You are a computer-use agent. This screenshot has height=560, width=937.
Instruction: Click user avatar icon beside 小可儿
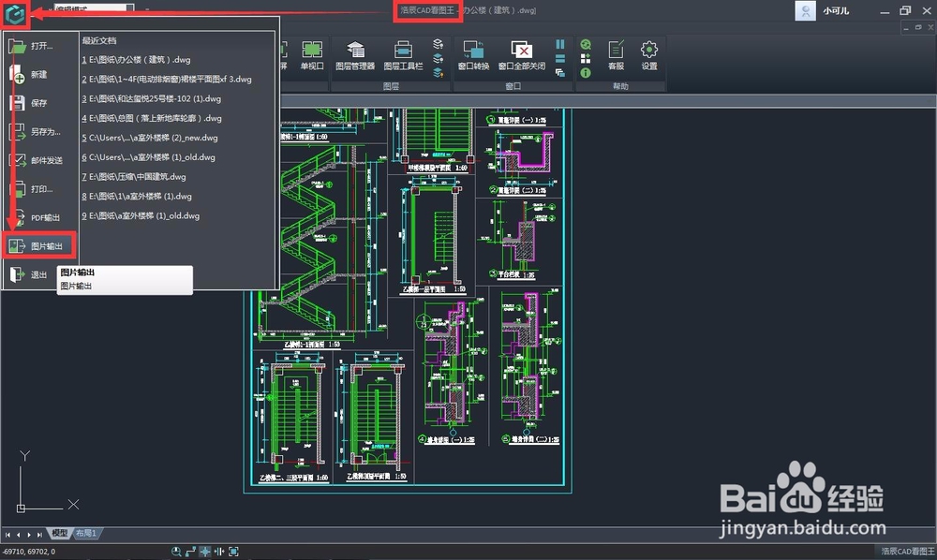pos(805,10)
